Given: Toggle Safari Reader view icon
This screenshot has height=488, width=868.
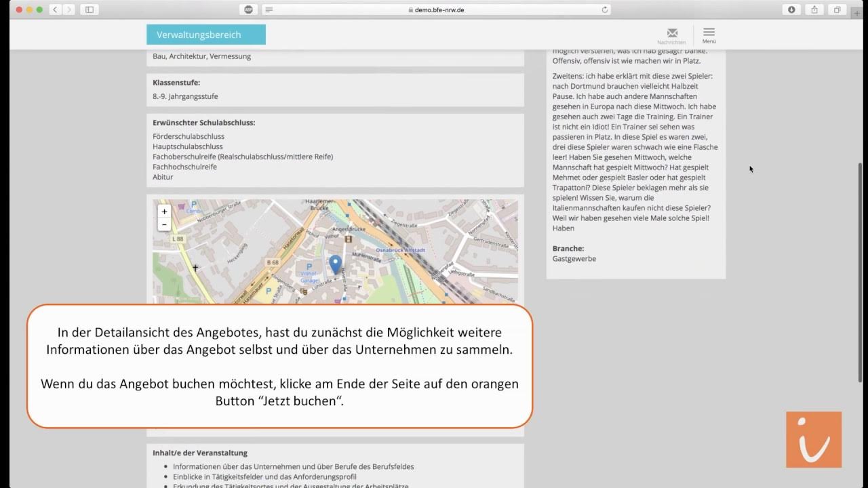Looking at the screenshot, I should pos(269,9).
